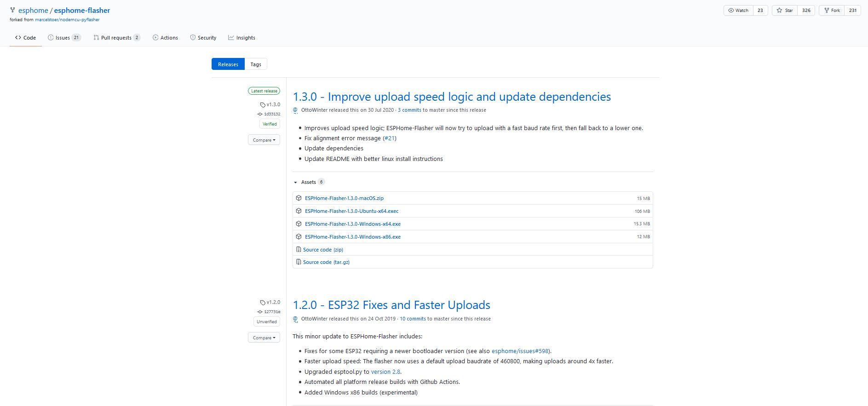Open the Issues tab
The width and height of the screenshot is (868, 406).
pos(63,38)
